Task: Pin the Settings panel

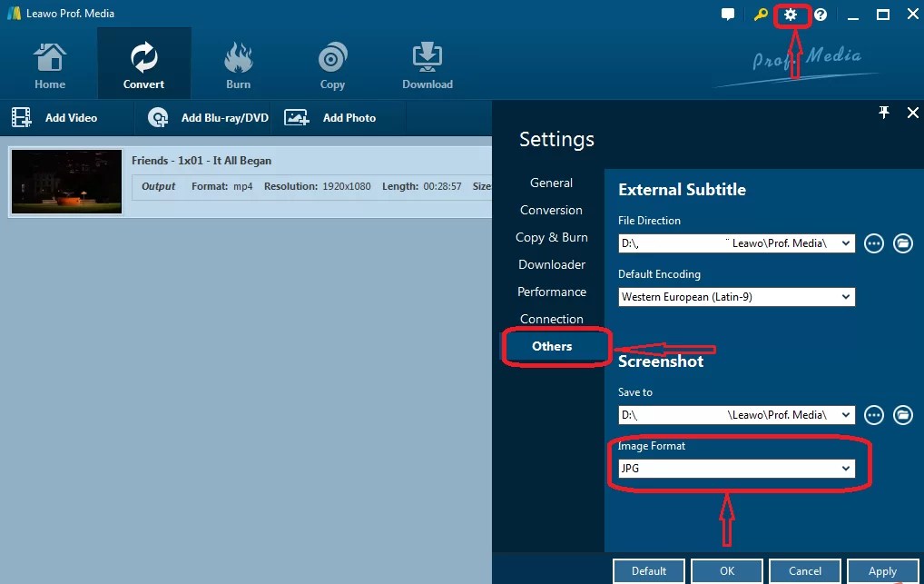Action: (883, 112)
